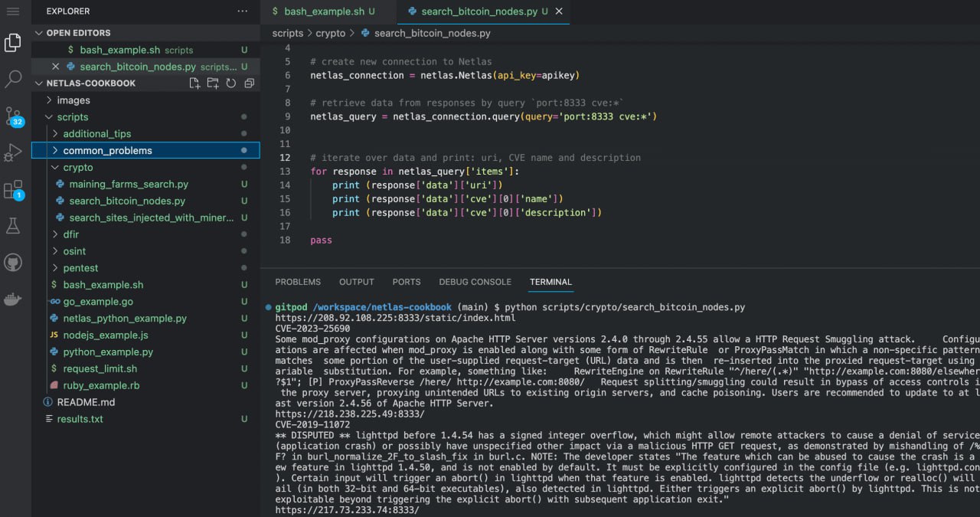Open ruby_example.rb file
980x517 pixels.
click(145, 385)
